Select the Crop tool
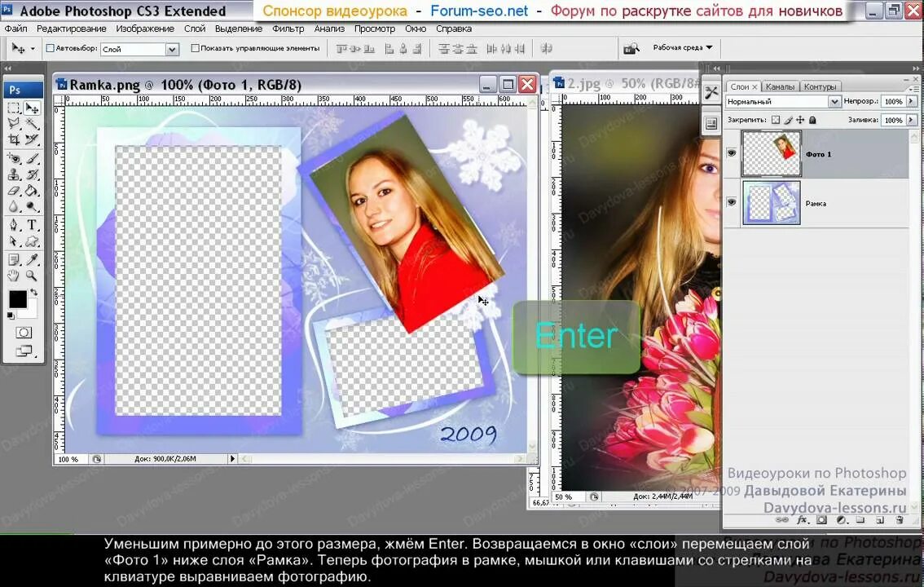This screenshot has width=924, height=587. [x=14, y=139]
